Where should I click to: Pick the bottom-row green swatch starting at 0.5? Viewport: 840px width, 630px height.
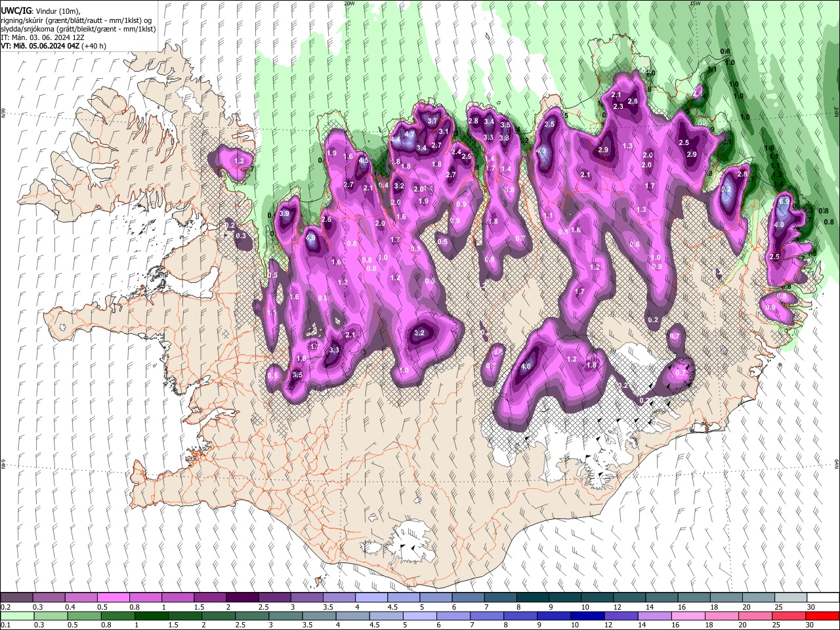click(x=84, y=616)
